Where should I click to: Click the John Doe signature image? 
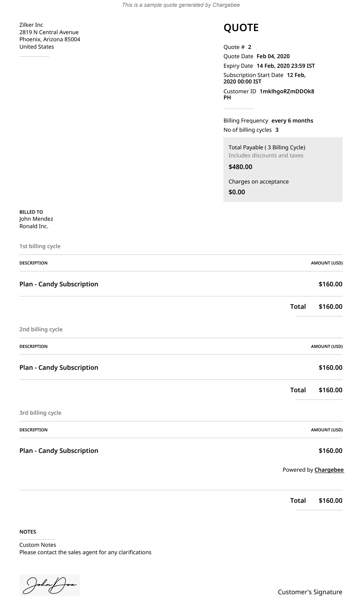click(50, 585)
